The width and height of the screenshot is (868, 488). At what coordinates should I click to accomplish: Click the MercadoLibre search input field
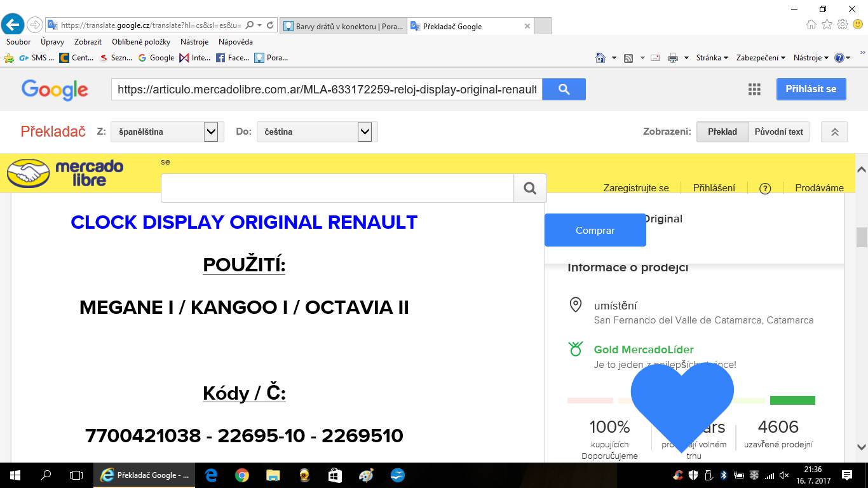(x=337, y=188)
